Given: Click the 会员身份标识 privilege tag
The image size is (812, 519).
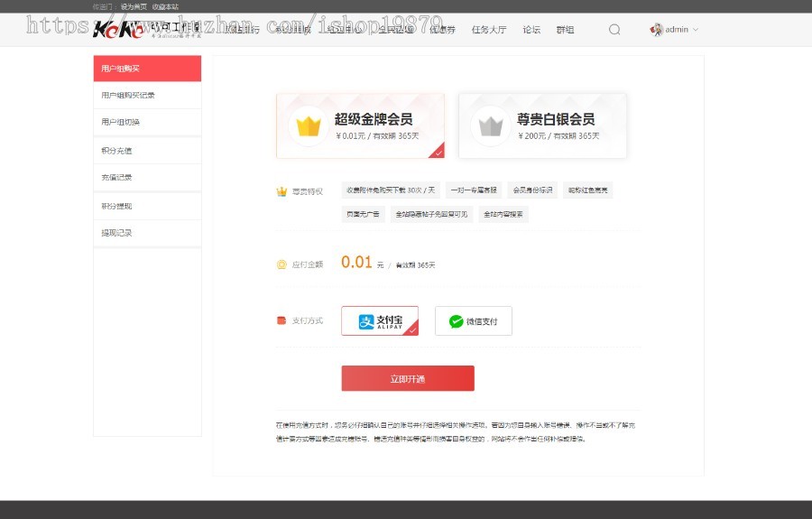Looking at the screenshot, I should (532, 190).
